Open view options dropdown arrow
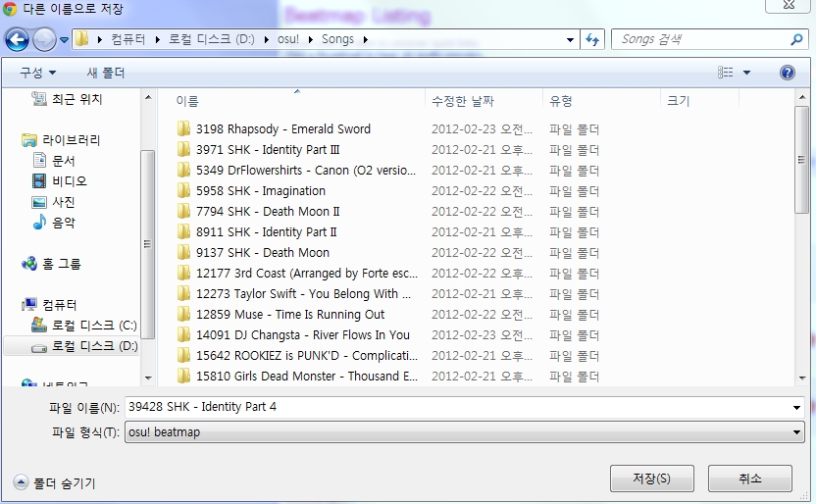 pos(746,73)
